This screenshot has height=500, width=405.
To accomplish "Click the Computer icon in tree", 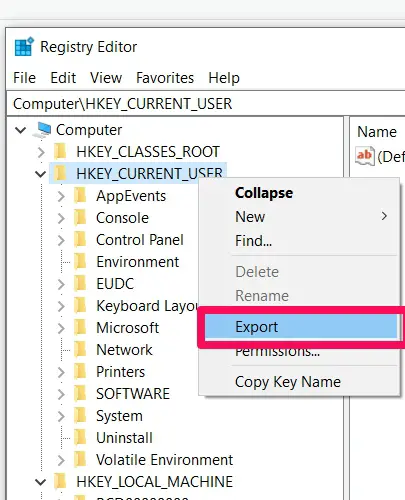I will (42, 130).
